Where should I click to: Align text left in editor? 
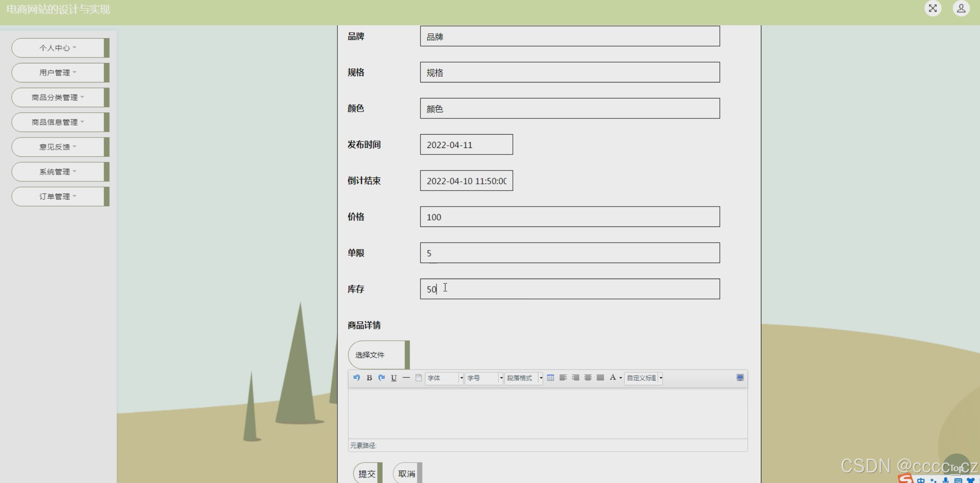[563, 378]
